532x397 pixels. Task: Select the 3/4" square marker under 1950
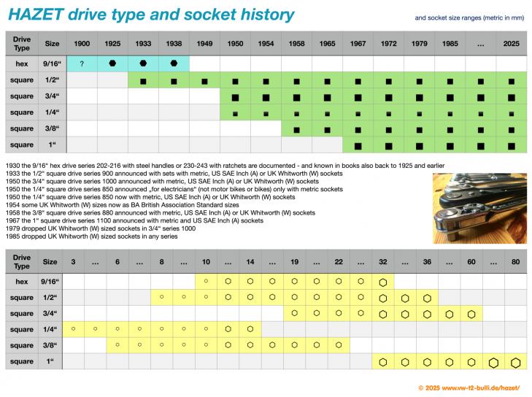(235, 97)
